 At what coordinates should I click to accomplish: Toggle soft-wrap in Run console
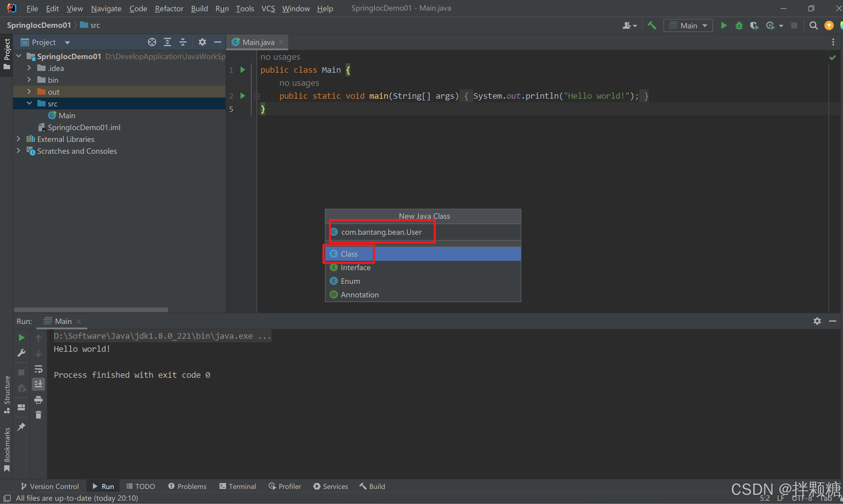coord(38,369)
